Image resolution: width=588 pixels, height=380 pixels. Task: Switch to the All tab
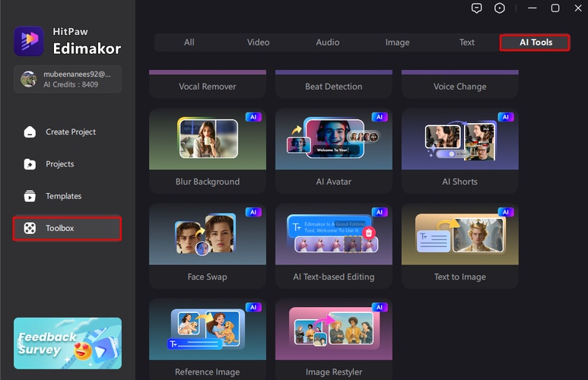click(189, 43)
